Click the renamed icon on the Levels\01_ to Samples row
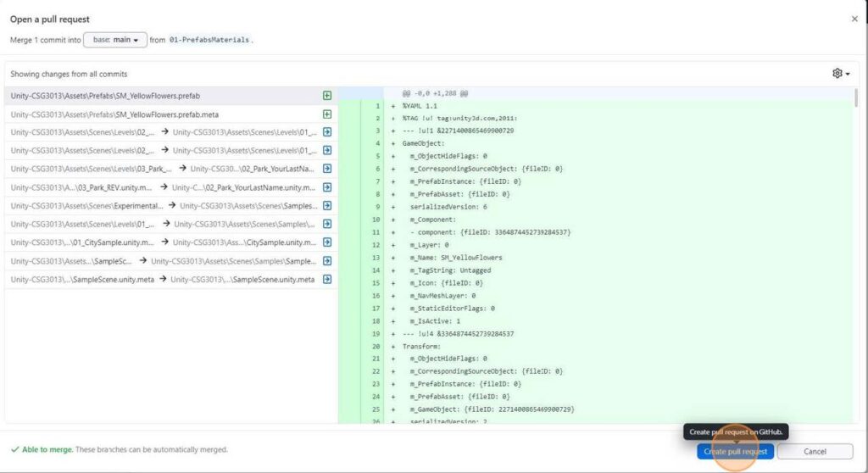Viewport: 868px width, 473px height. [x=327, y=224]
